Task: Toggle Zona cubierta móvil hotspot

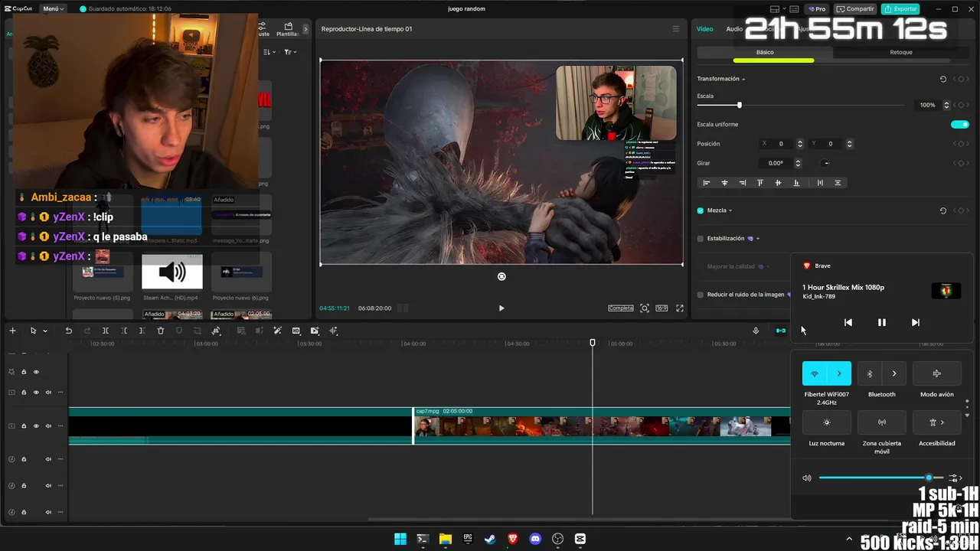Action: point(882,422)
